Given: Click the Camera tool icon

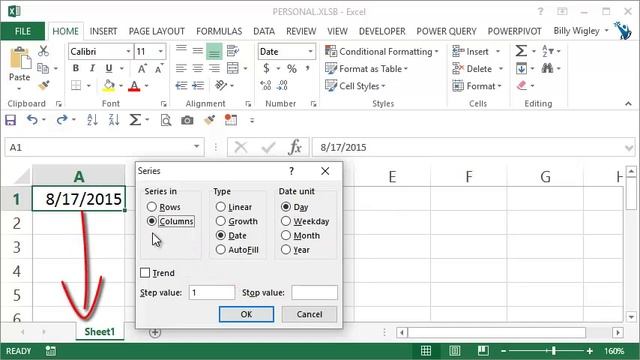Looking at the screenshot, I should [x=187, y=120].
